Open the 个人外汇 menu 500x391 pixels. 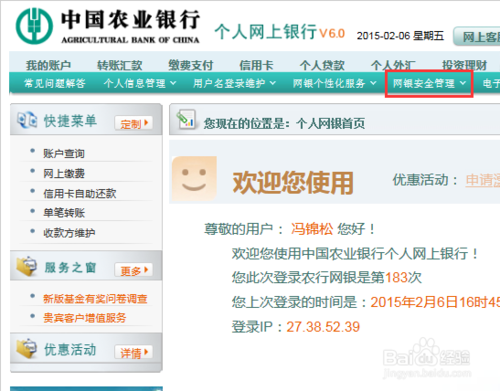click(x=393, y=65)
